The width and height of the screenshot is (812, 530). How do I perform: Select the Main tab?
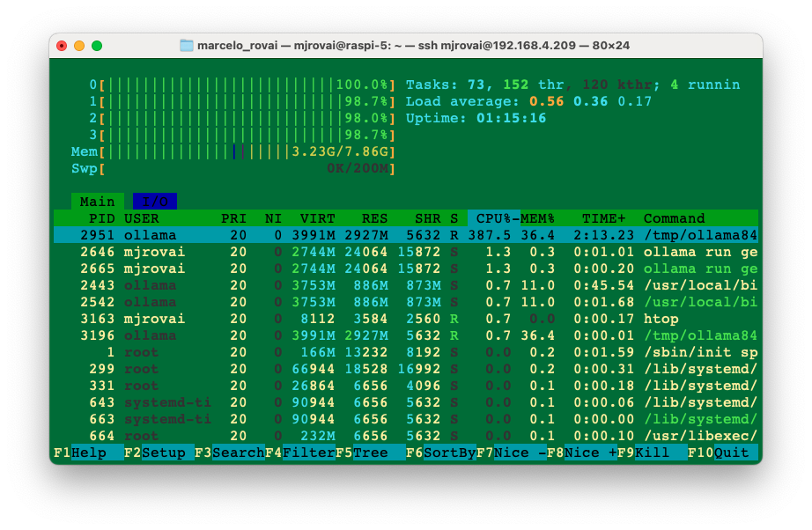click(97, 202)
